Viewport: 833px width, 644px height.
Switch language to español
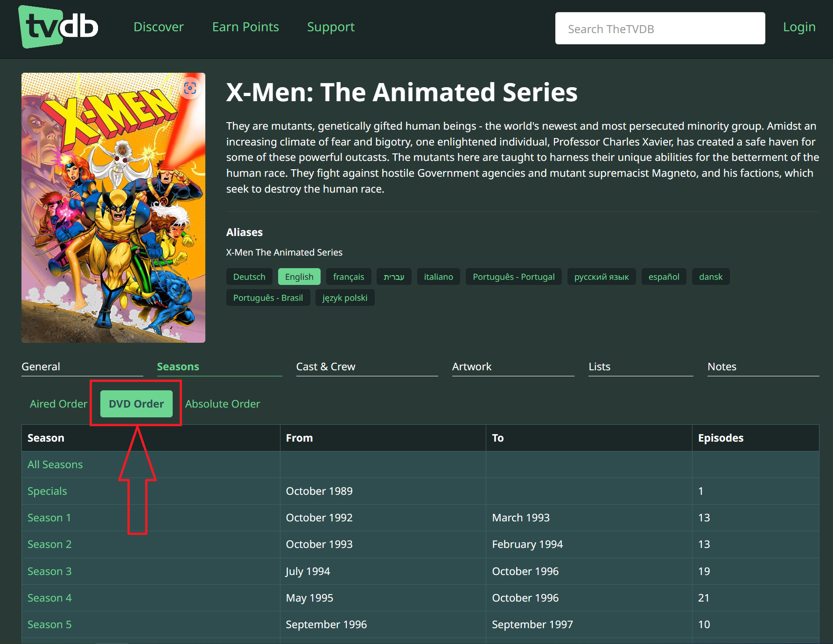pos(664,277)
